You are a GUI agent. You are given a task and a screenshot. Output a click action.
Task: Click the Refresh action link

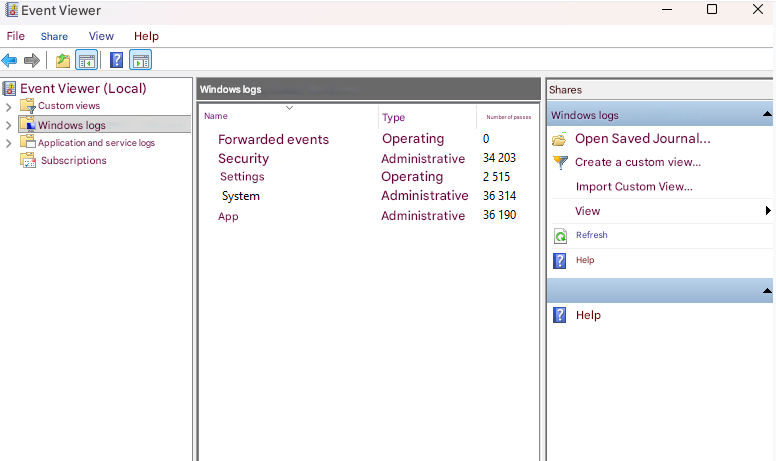point(591,235)
